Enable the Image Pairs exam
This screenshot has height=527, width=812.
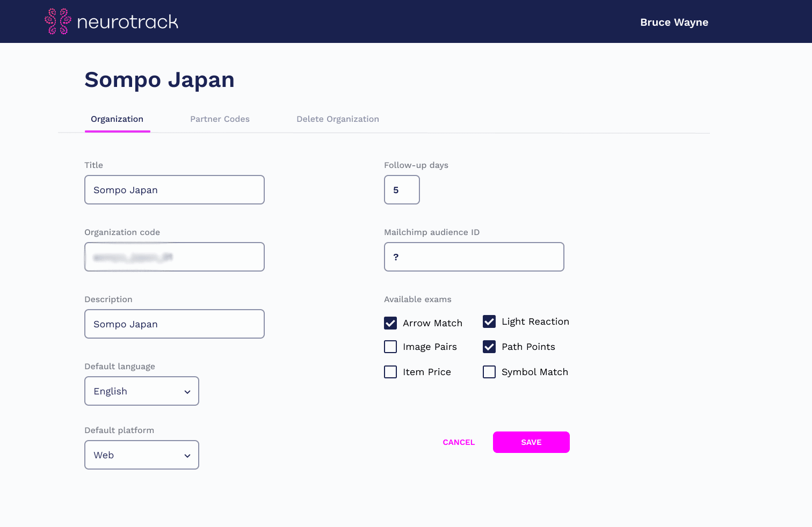(390, 347)
